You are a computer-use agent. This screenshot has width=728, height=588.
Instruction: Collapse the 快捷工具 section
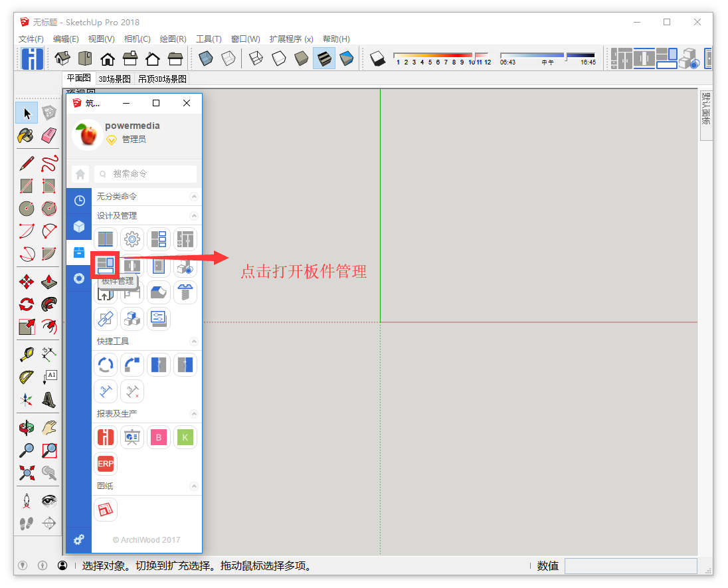(x=193, y=341)
